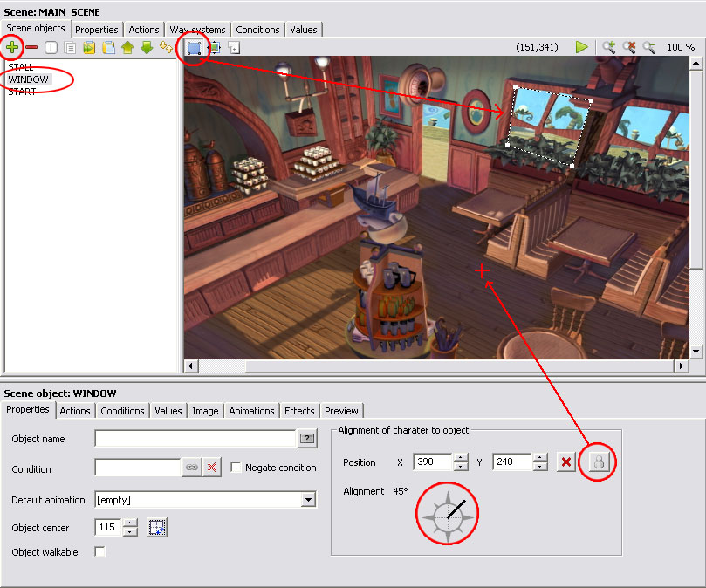Open the scene Actions tab
Screen dimensions: 706x588
pyautogui.click(x=144, y=30)
